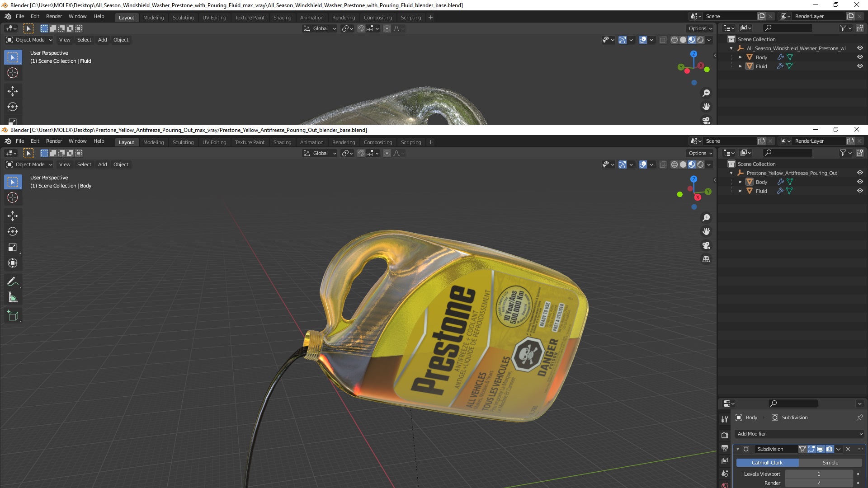Screen dimensions: 868x488
Task: Select the Cursor tool in Prestone Yellow Antifreeze window
Action: point(13,197)
